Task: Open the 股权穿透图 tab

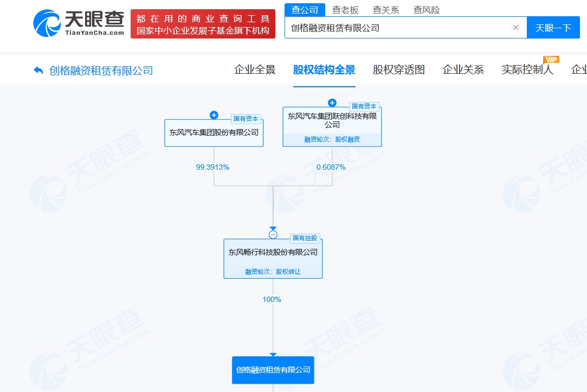Action: [x=399, y=69]
